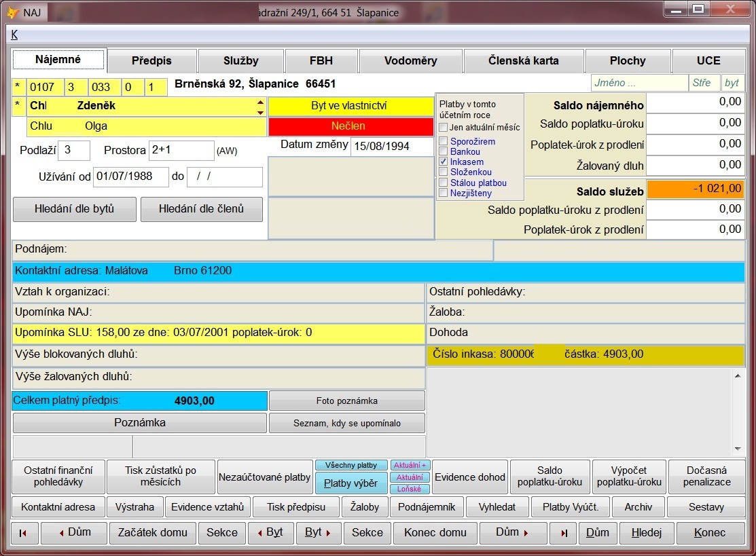This screenshot has width=756, height=556.
Task: Print with the Tisk předpisu button
Action: click(297, 507)
